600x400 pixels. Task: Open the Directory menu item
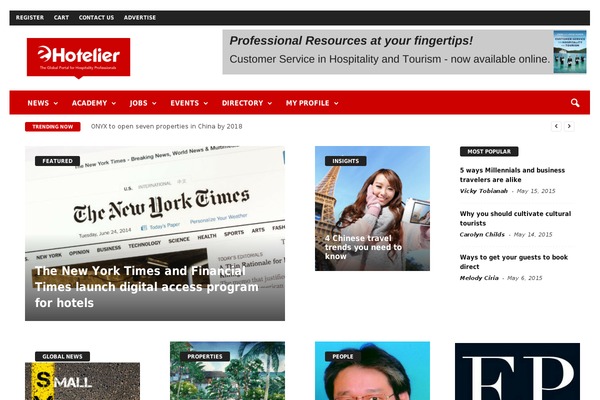(242, 103)
